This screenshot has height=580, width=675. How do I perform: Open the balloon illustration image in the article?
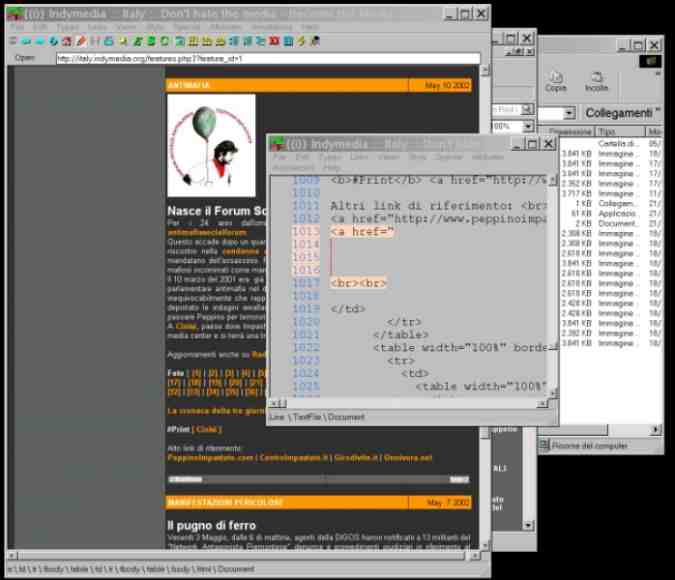[x=211, y=146]
